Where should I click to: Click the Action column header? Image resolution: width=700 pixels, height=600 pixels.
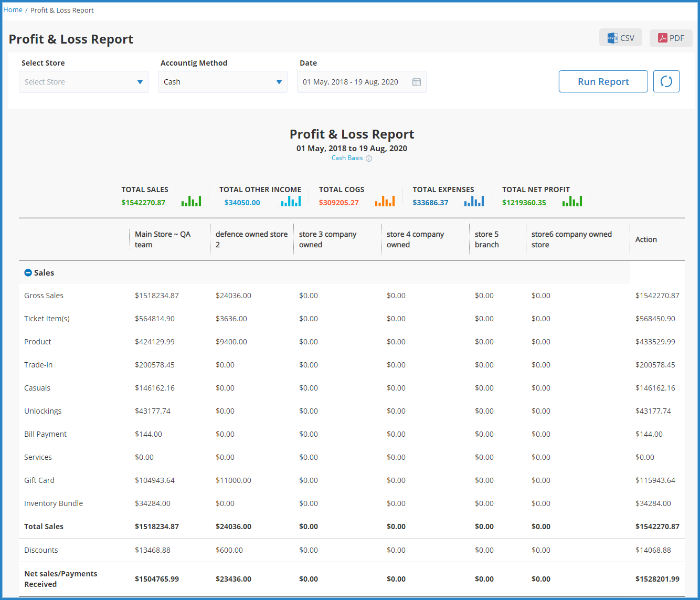tap(646, 239)
